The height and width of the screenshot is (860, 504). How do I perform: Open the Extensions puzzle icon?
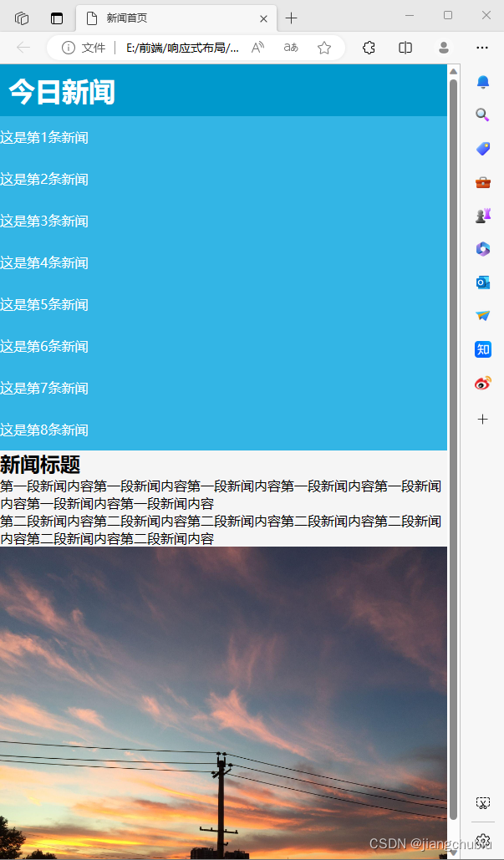point(369,48)
